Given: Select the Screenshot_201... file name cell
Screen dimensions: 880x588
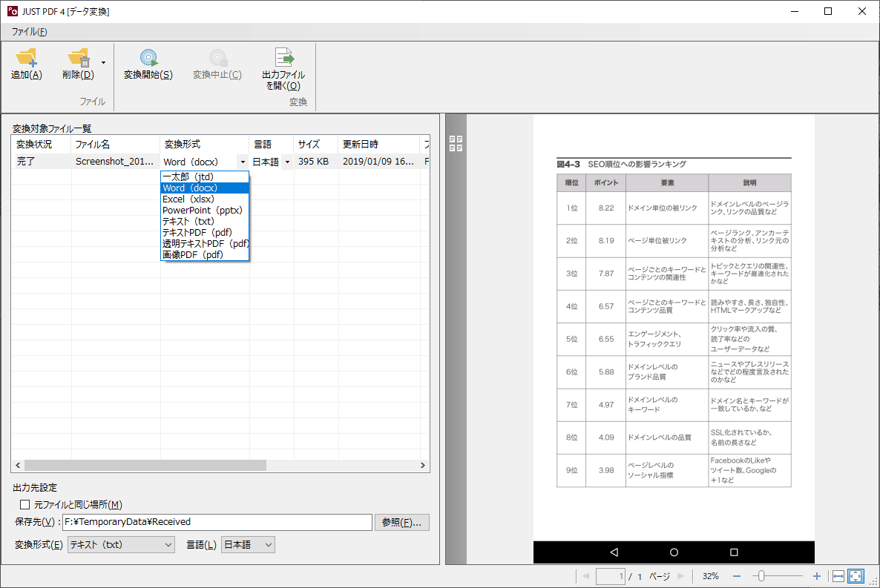Looking at the screenshot, I should coord(115,162).
